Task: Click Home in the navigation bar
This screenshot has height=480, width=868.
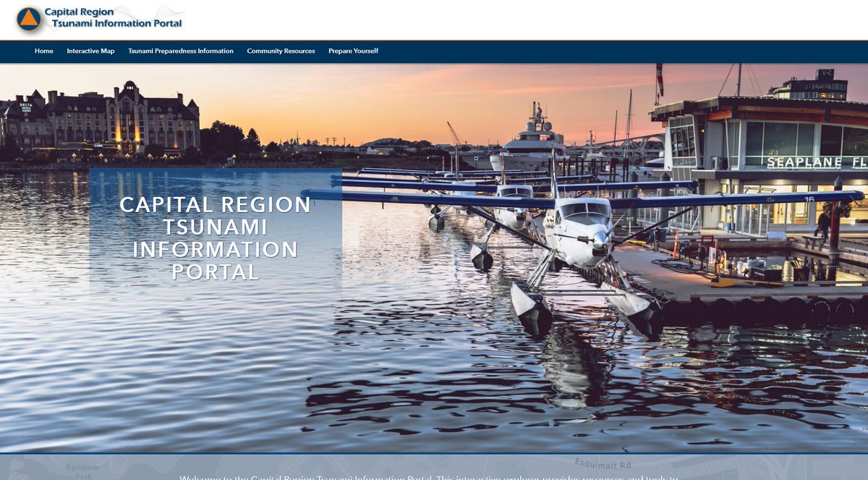Action: (43, 51)
